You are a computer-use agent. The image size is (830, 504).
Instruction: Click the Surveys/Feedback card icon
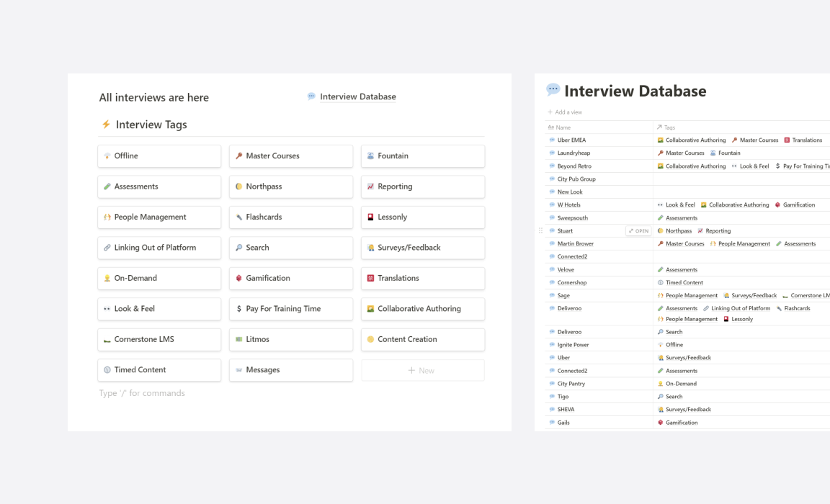click(370, 248)
